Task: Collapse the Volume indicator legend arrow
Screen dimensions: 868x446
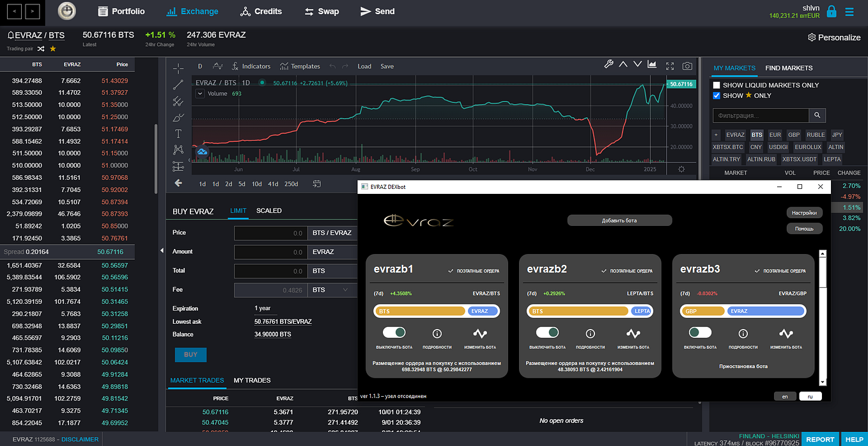Action: pos(199,93)
